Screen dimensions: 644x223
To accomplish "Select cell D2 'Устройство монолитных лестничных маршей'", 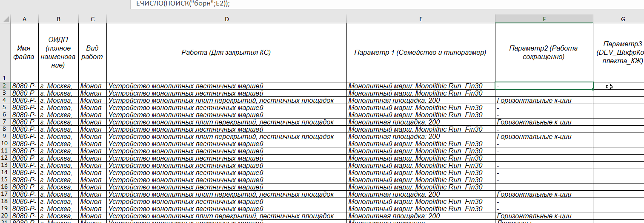I will 226,86.
